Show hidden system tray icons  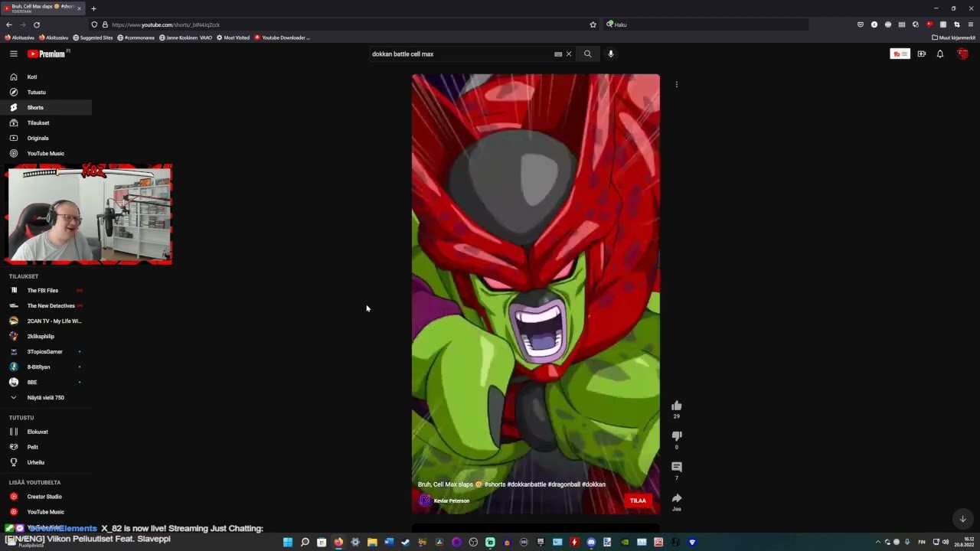coord(877,543)
